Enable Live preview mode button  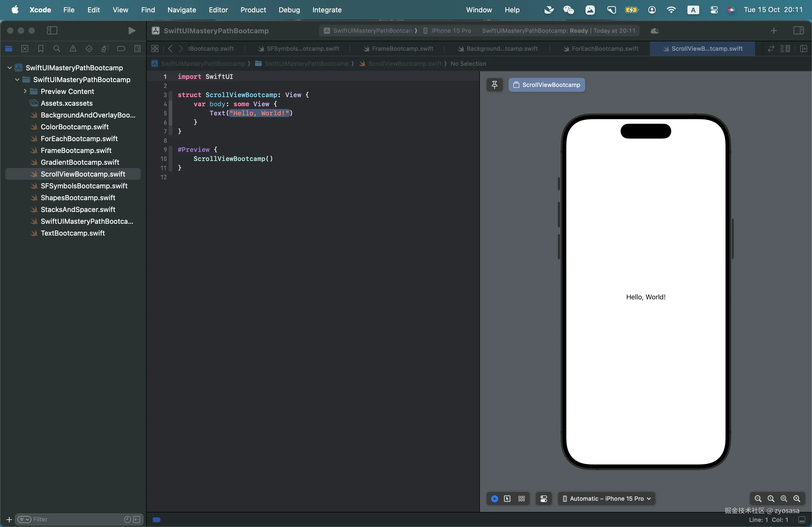coord(494,499)
